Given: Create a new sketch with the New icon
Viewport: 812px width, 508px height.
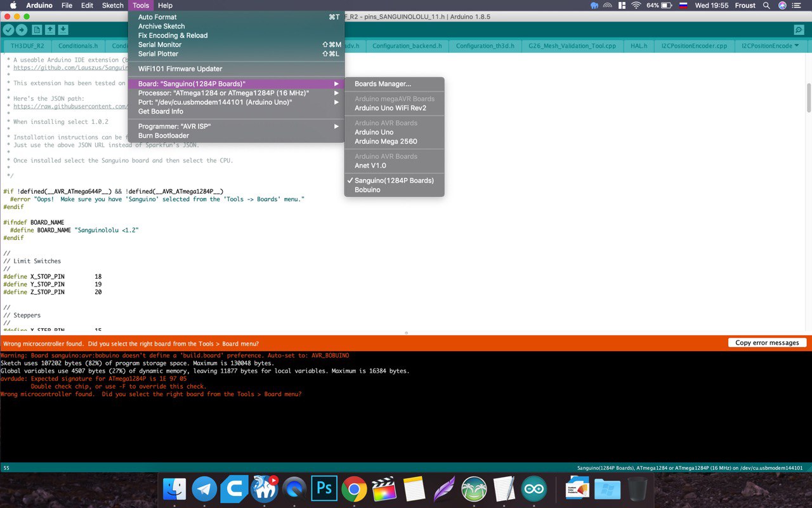Looking at the screenshot, I should tap(37, 30).
